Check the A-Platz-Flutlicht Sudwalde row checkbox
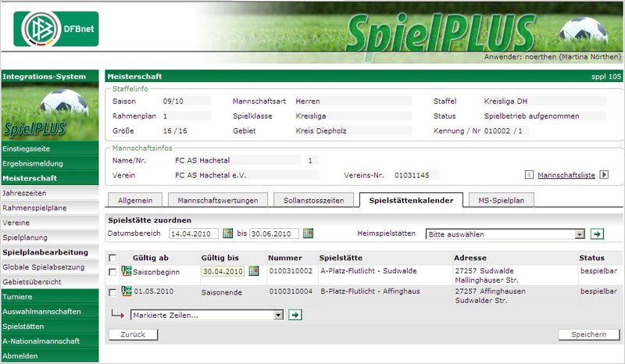The width and height of the screenshot is (625, 364). coord(113,272)
